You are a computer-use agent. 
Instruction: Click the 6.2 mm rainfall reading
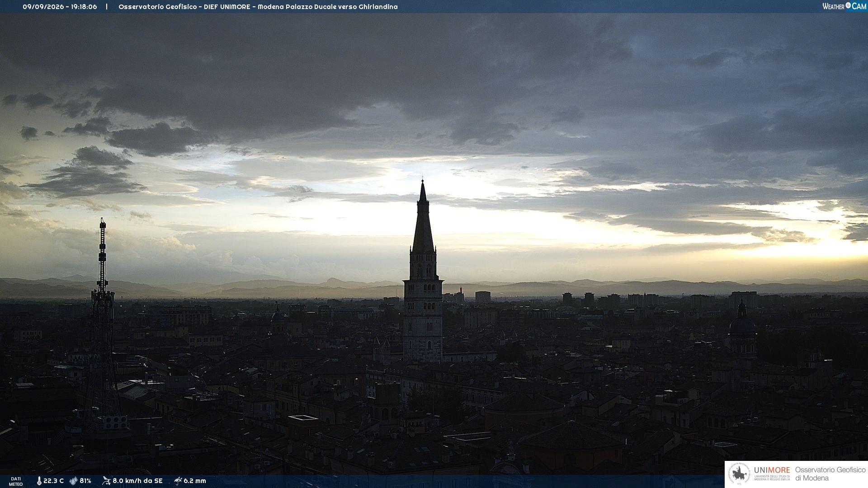click(x=195, y=481)
